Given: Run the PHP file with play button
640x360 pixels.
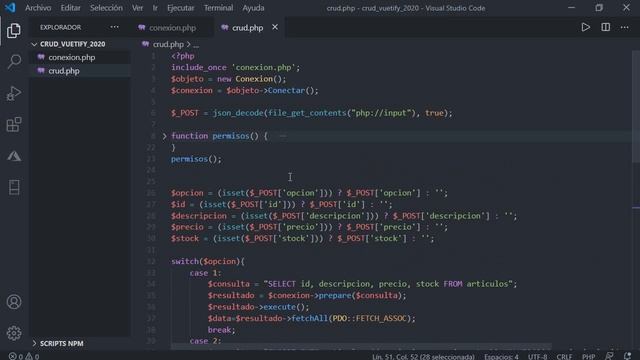Looking at the screenshot, I should 585,27.
